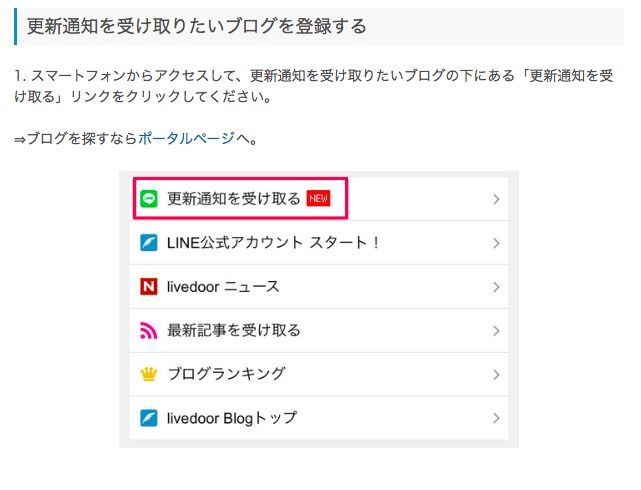Open the ブログランキング entry
The width and height of the screenshot is (641, 490).
point(319,374)
